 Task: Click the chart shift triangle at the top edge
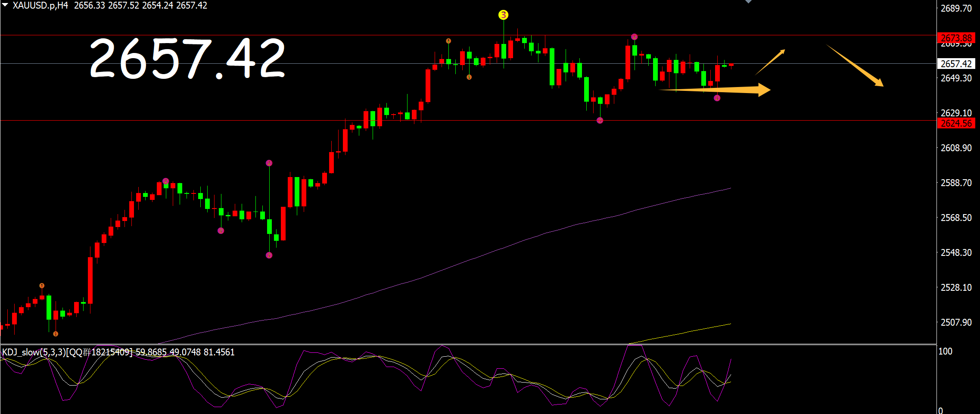click(748, 1)
